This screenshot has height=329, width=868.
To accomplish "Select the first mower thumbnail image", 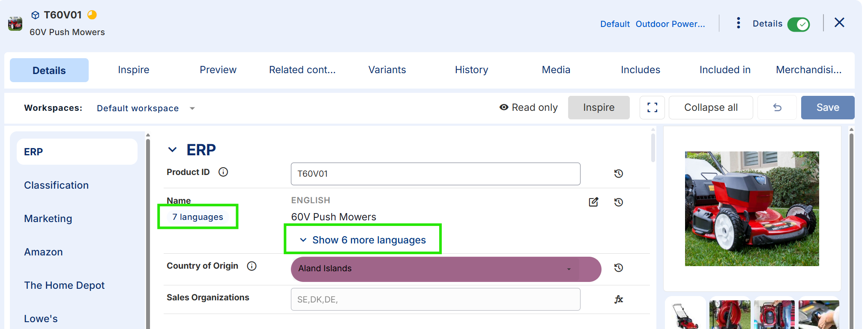I will pyautogui.click(x=685, y=314).
